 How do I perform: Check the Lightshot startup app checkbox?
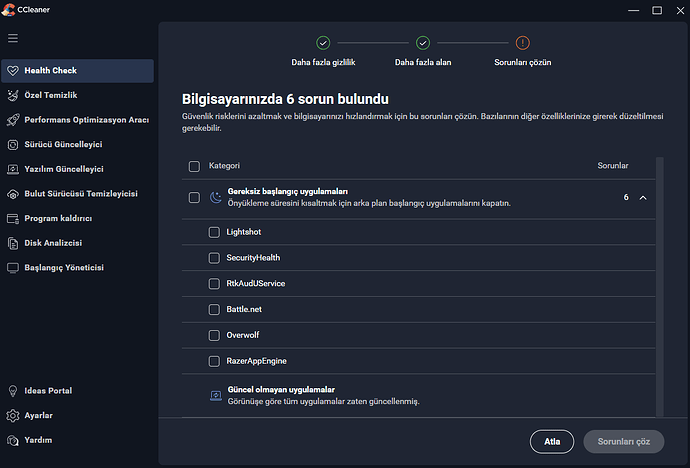point(214,232)
